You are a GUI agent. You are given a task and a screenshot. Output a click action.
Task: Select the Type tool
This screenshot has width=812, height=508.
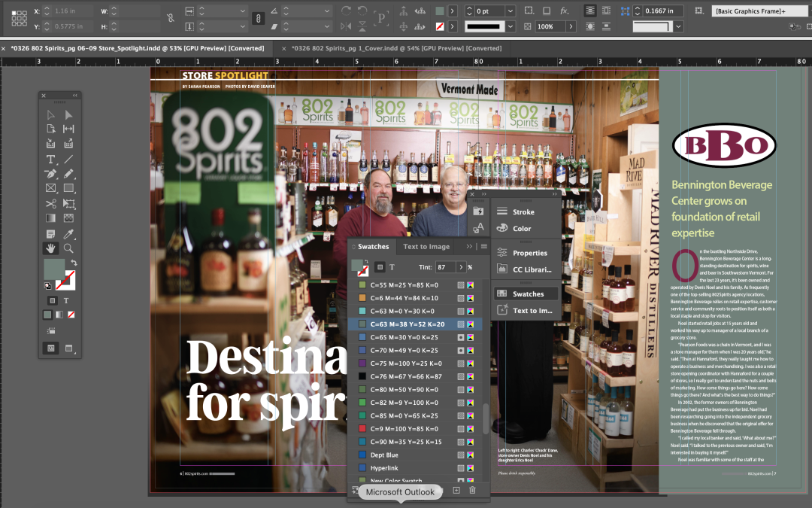[x=50, y=160]
